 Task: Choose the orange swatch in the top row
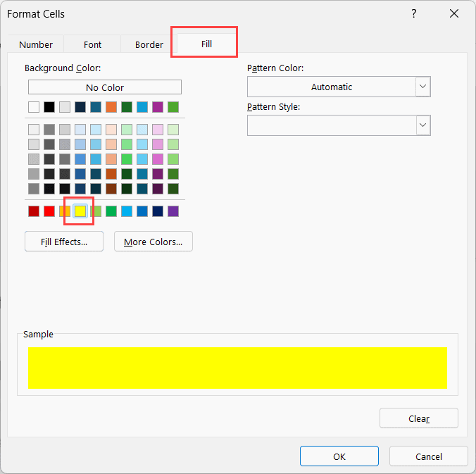click(x=111, y=107)
